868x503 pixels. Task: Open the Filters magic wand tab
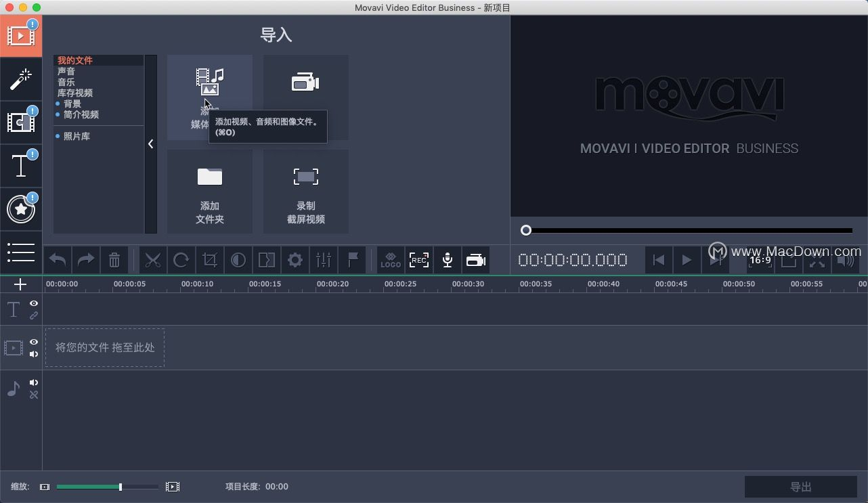coord(21,80)
